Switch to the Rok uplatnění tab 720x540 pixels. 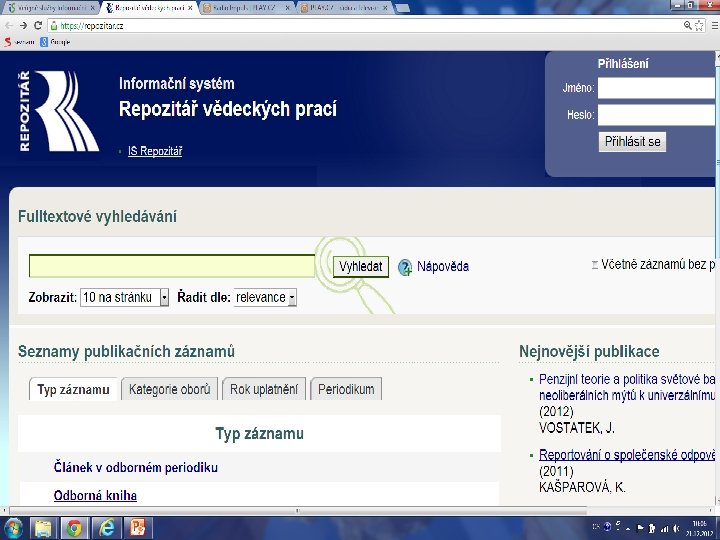tap(264, 389)
